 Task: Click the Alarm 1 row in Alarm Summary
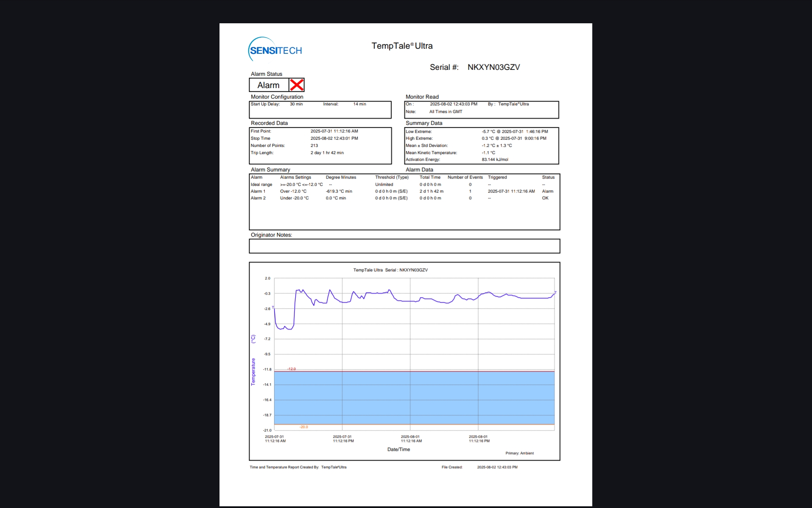(258, 191)
